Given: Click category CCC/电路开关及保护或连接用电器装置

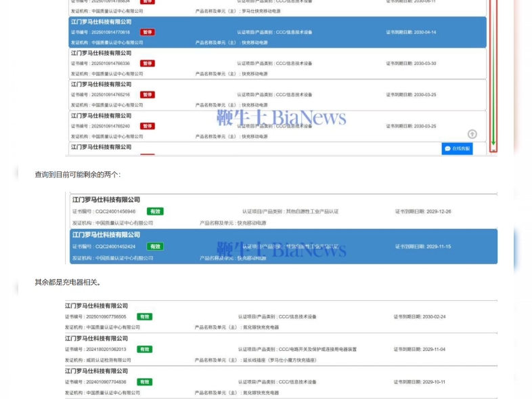Looking at the screenshot, I should 317,349.
